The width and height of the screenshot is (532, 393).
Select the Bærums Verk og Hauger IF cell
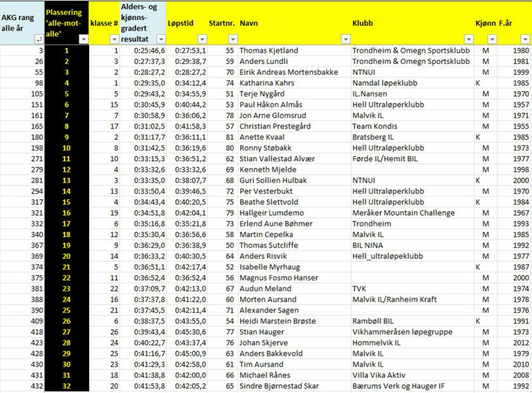point(403,386)
